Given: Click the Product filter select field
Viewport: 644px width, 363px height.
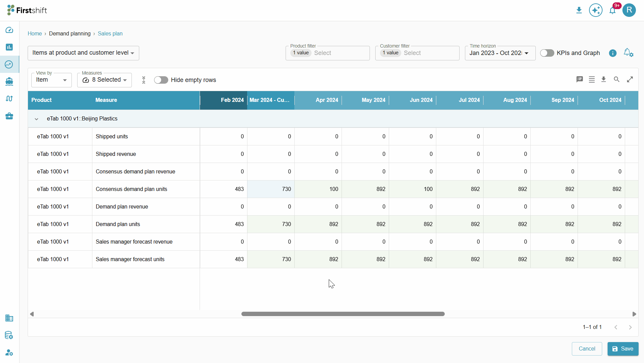Looking at the screenshot, I should [x=327, y=53].
